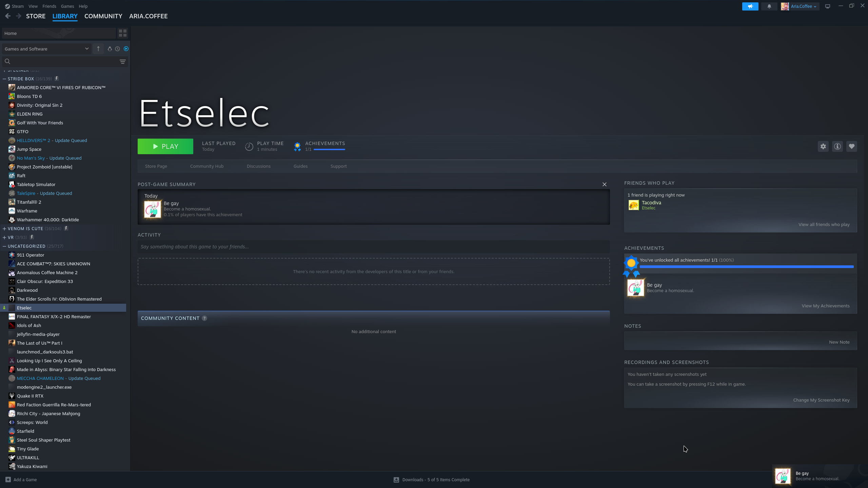Go forward with the right arrow
The width and height of the screenshot is (868, 488).
(19, 16)
